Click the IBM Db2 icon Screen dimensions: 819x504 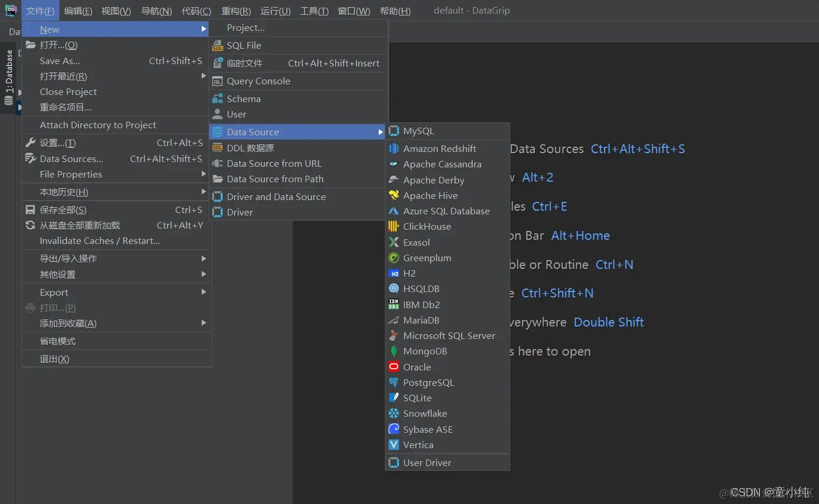(394, 305)
